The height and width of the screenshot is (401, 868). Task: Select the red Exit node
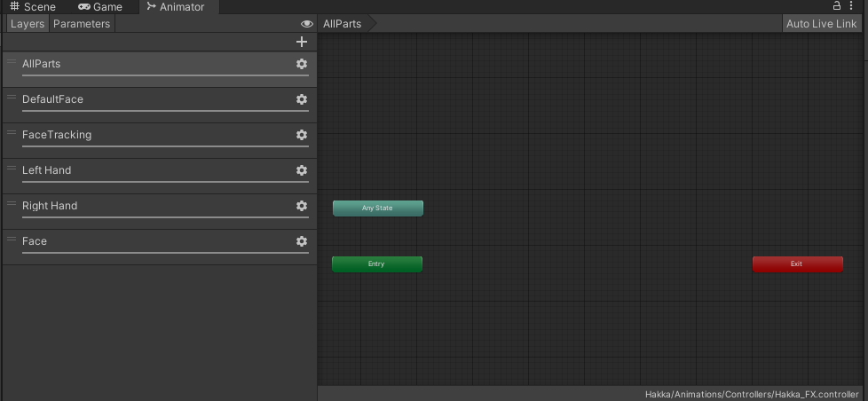click(x=798, y=263)
